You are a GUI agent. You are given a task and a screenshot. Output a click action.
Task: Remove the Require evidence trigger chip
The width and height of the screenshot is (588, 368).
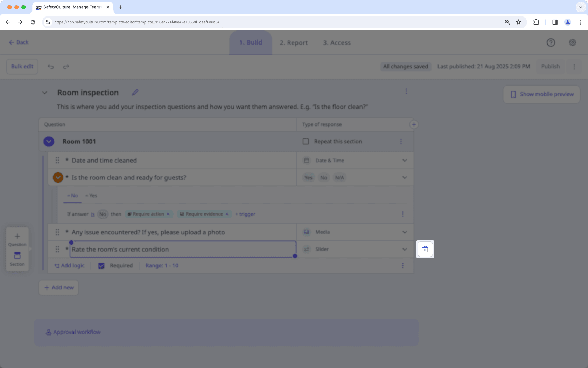pos(227,214)
